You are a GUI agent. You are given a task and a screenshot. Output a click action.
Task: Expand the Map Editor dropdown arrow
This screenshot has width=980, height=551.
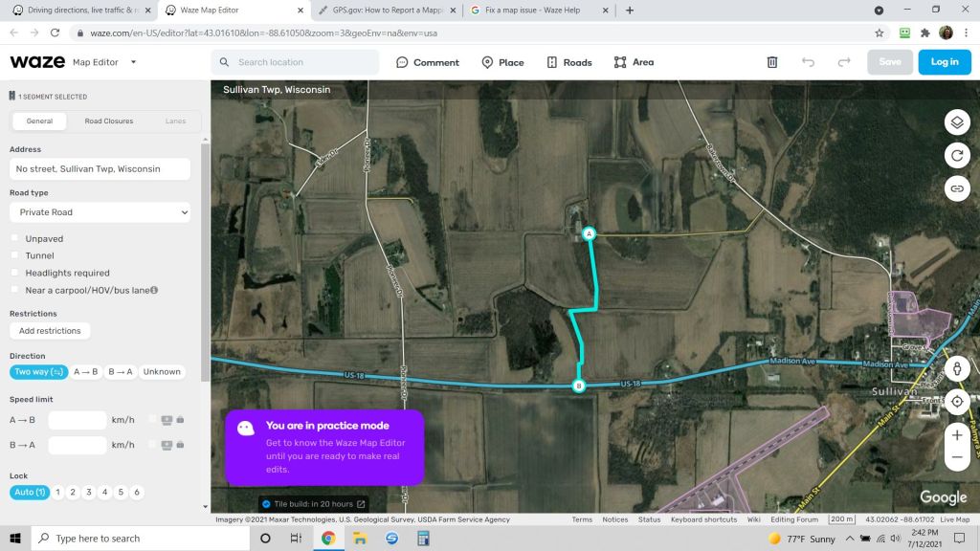[x=133, y=62]
